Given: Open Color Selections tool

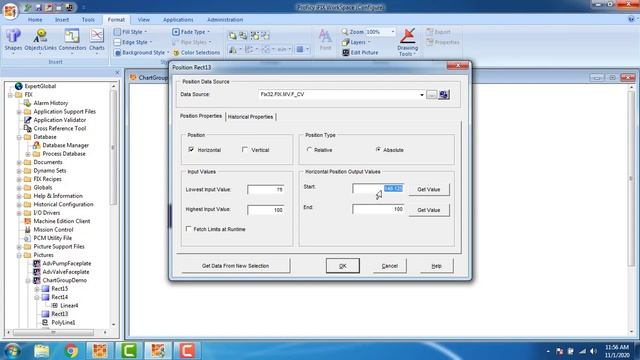Looking at the screenshot, I should tap(196, 53).
